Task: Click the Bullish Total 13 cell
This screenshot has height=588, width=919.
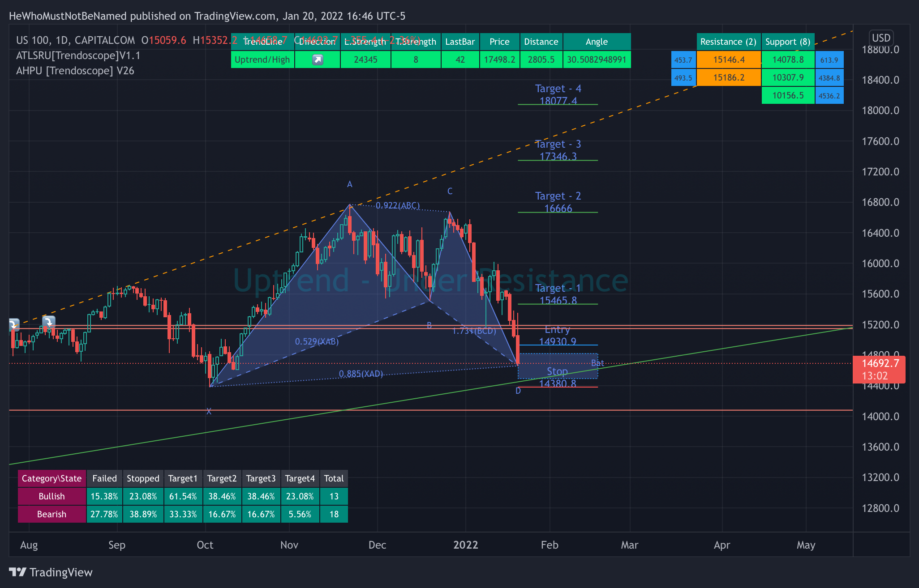Action: tap(334, 496)
